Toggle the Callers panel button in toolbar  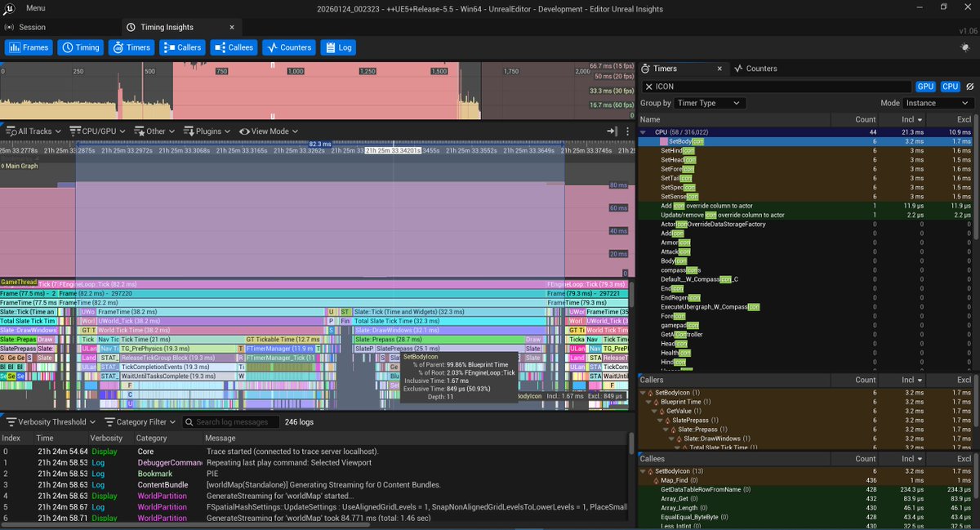coord(182,47)
